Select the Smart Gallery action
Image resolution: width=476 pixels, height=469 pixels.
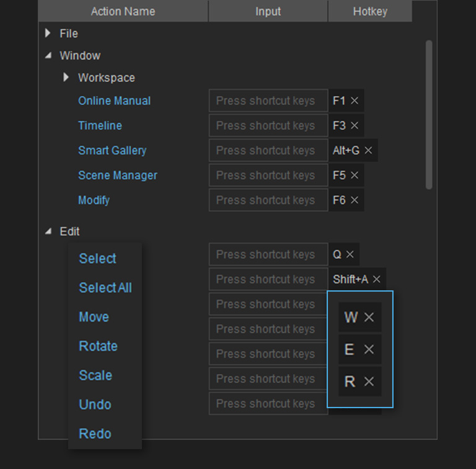[x=112, y=150]
